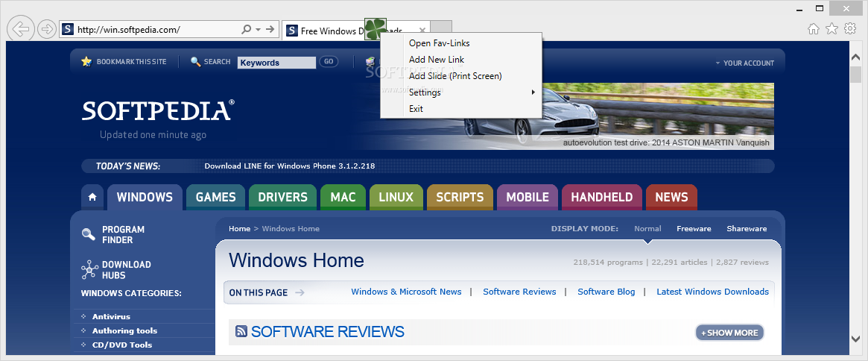
Task: Click the Softpedia favicon in address bar
Action: (x=68, y=29)
